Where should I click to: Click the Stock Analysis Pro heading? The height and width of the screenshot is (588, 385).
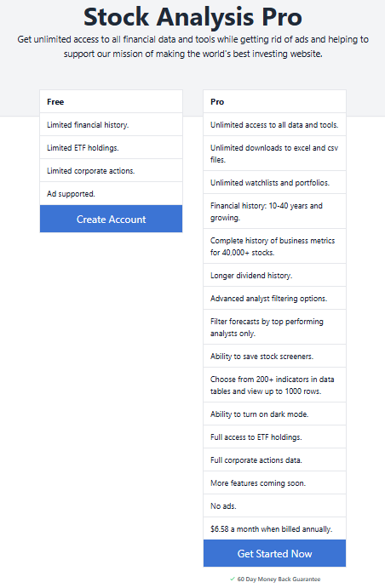tap(192, 17)
